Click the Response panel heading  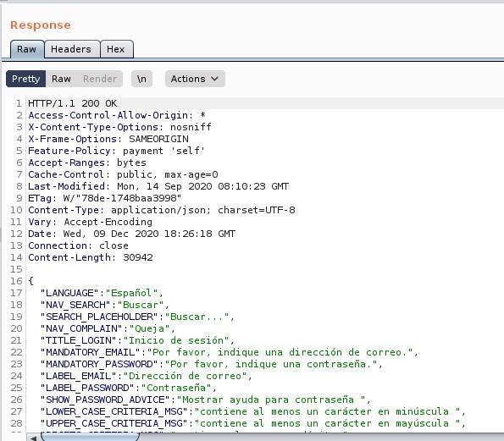coord(41,25)
